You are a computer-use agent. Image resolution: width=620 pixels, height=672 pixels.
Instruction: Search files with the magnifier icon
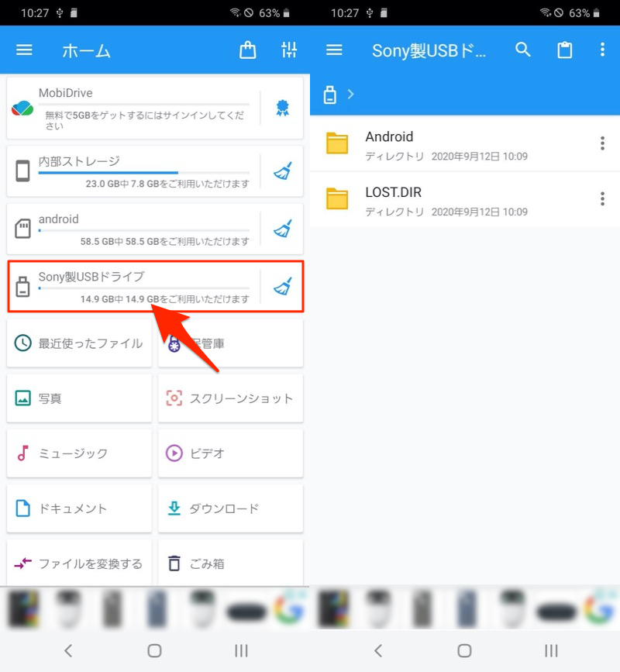[523, 50]
